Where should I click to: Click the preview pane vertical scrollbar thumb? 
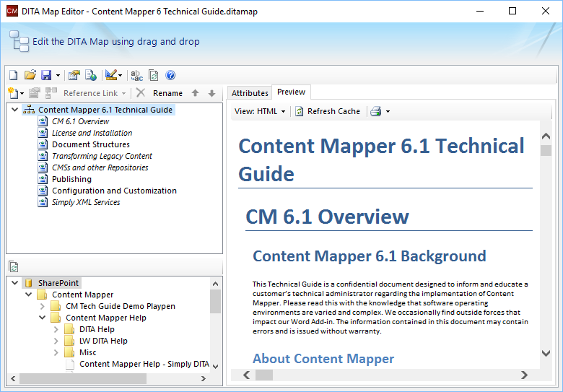[x=546, y=151]
